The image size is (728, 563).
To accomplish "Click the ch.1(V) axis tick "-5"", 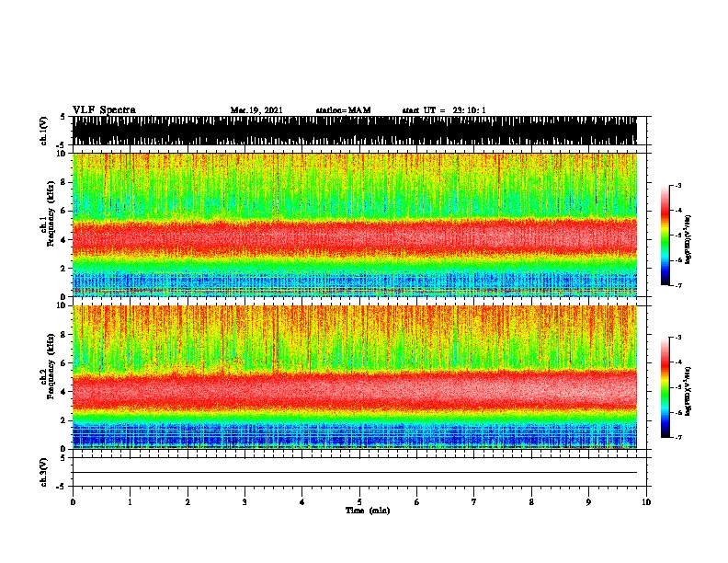I will coord(62,145).
